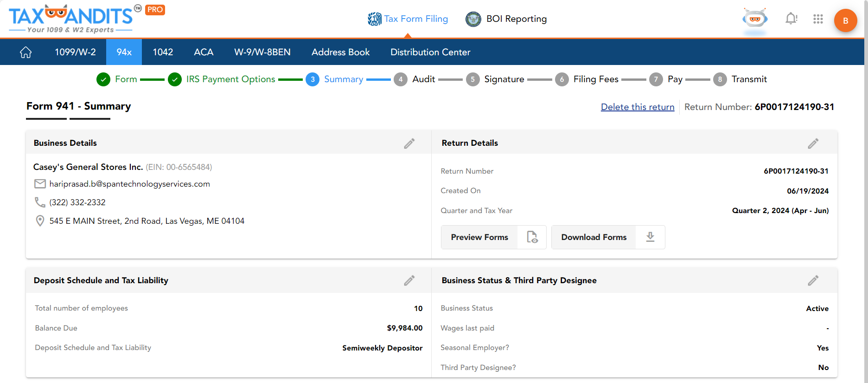
Task: Click the Business Status value Active
Action: click(x=817, y=308)
